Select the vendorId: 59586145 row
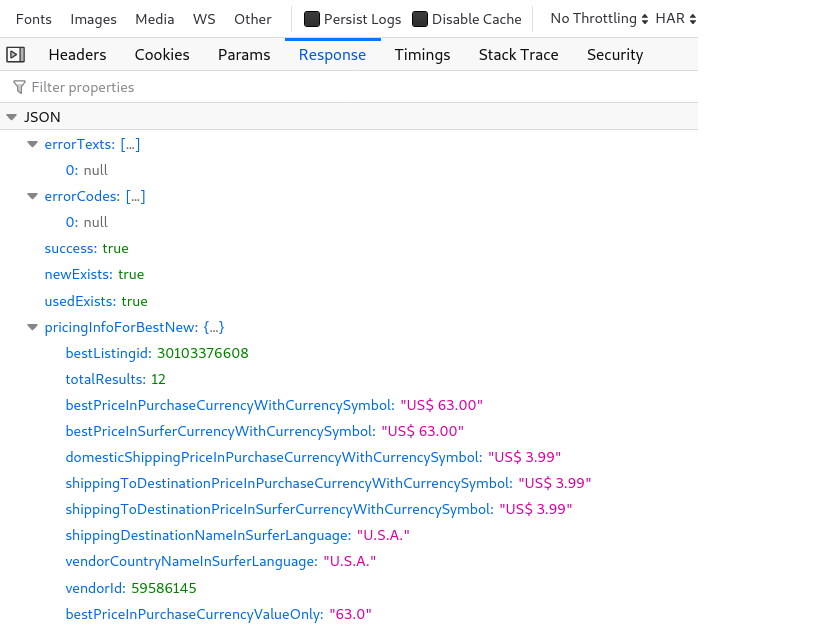 (349, 588)
